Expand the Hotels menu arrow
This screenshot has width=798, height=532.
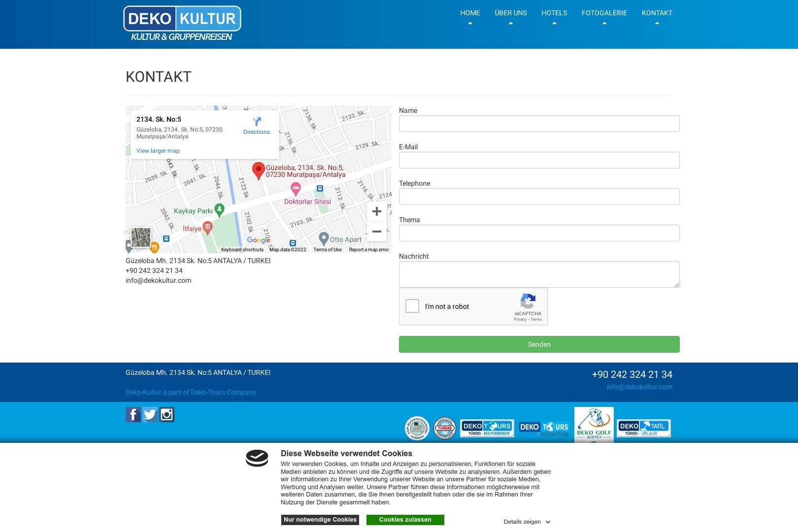pos(554,23)
